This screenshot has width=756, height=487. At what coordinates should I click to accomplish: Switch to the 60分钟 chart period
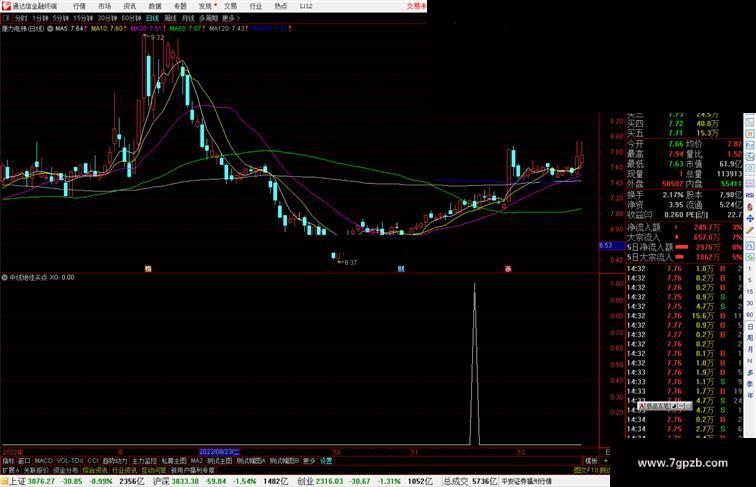pos(131,18)
